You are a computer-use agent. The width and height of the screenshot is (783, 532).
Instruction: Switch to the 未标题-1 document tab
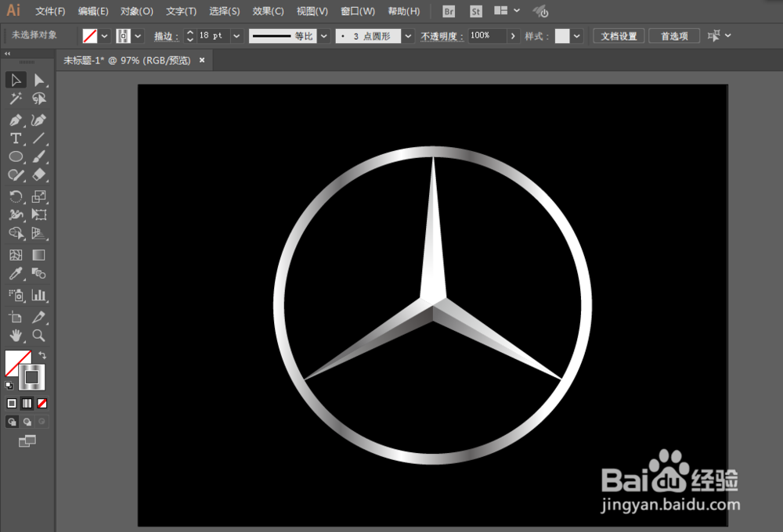pyautogui.click(x=127, y=60)
